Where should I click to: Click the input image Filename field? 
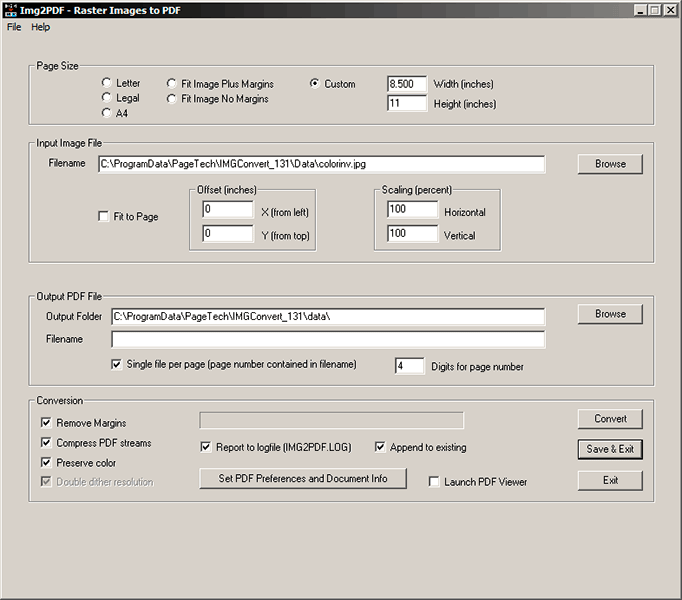click(321, 164)
